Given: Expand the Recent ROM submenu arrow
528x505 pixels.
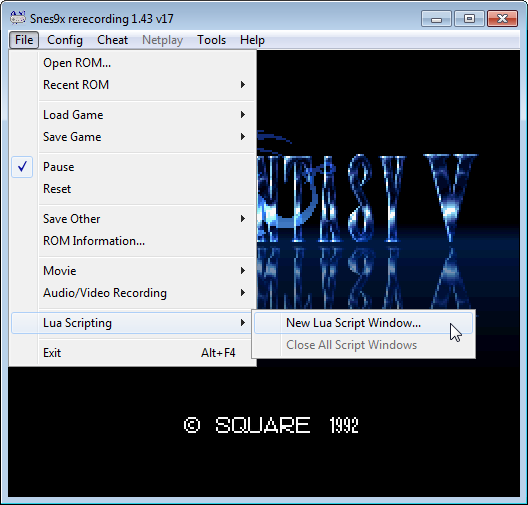Looking at the screenshot, I should (242, 85).
